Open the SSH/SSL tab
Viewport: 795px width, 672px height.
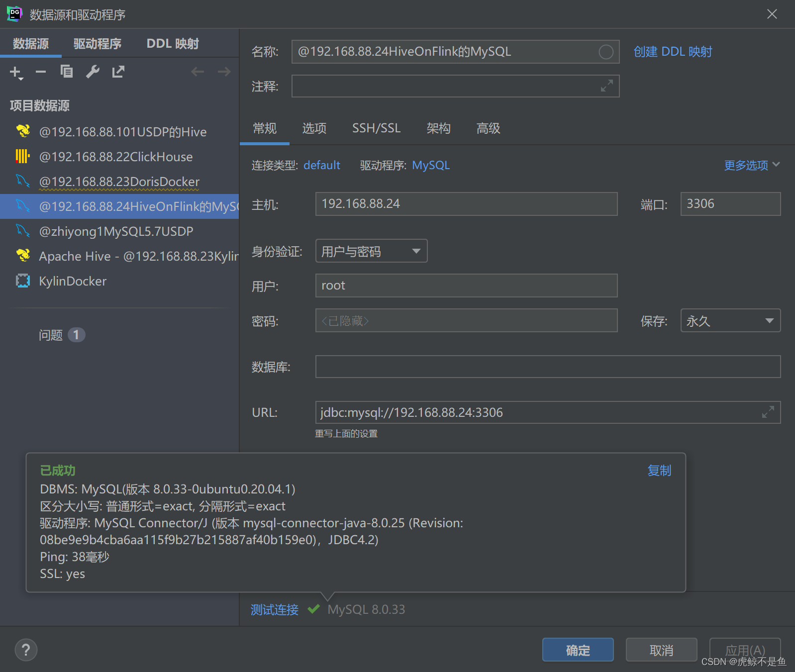tap(377, 128)
